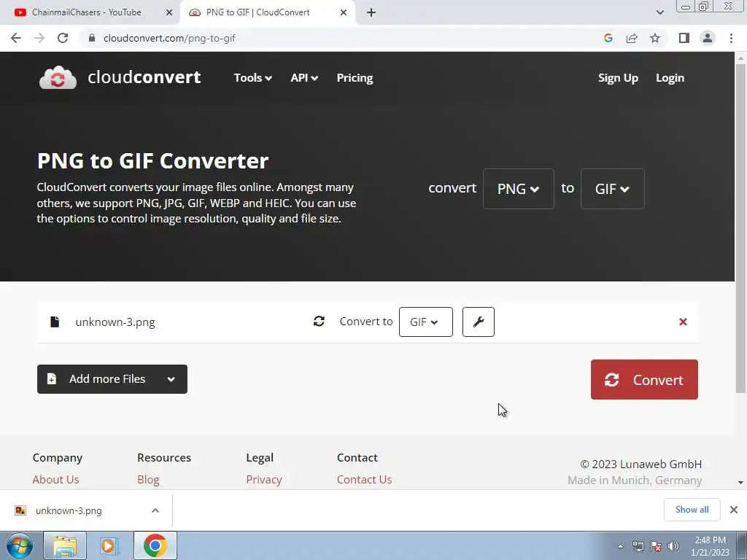
Task: Close the ChainmailChasers YouTube tab
Action: pyautogui.click(x=169, y=12)
